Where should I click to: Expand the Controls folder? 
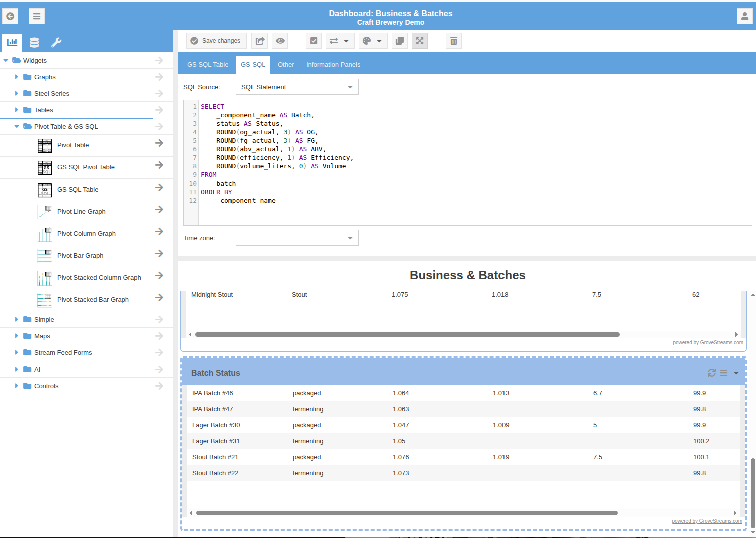point(17,386)
